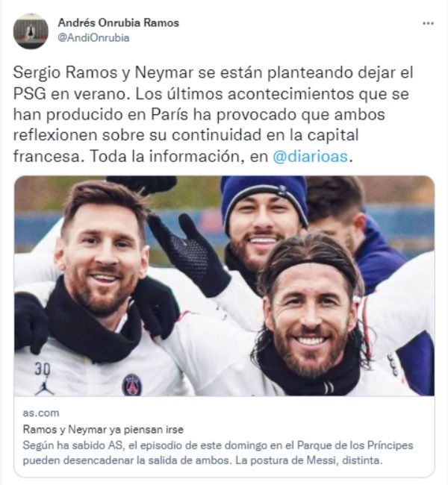Click the number 30 printed on the shirt
The height and width of the screenshot is (485, 448).
pos(43,369)
